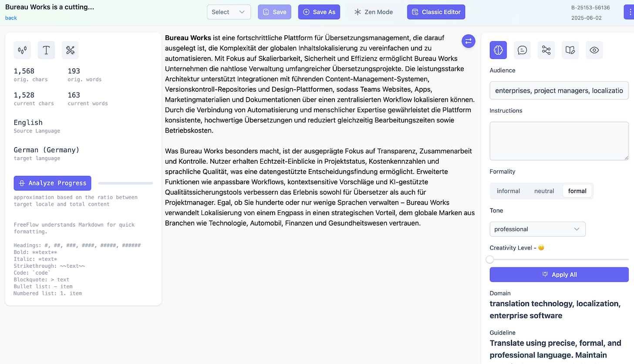The image size is (634, 364).
Task: Open the tools icon in left panel
Action: click(70, 50)
